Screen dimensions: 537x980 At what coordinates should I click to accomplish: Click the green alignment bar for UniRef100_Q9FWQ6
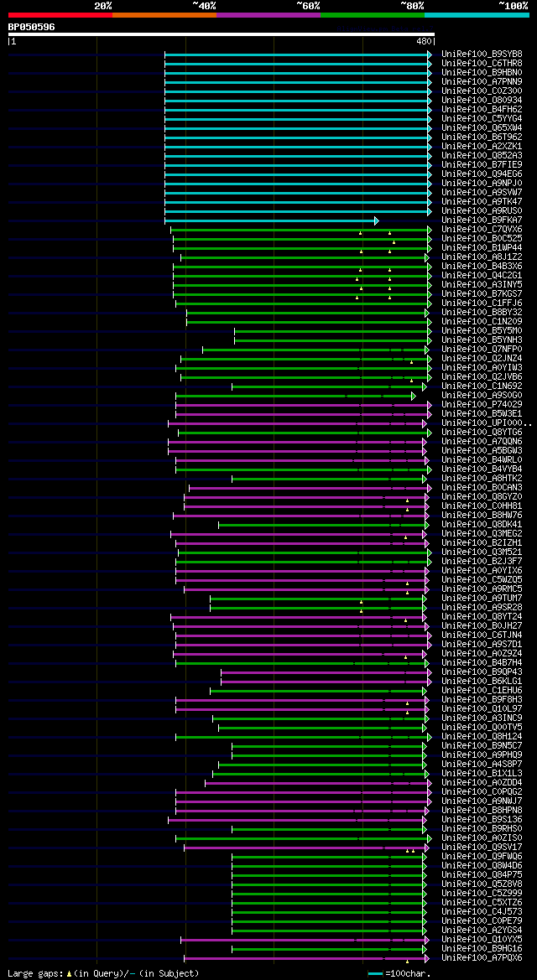coord(329,856)
